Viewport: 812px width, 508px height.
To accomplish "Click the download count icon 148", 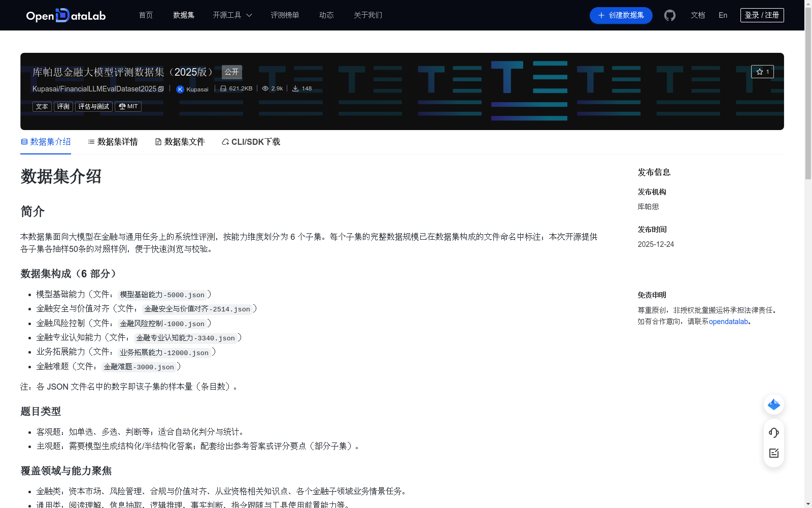I will click(295, 88).
